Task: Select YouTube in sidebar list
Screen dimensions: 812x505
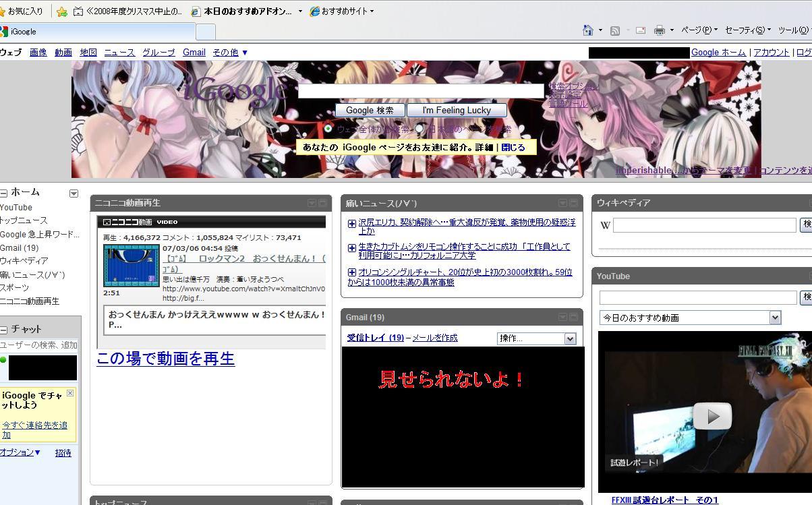Action: [16, 208]
